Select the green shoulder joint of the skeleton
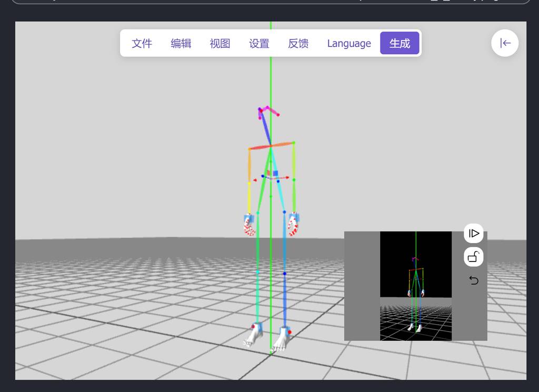This screenshot has height=392, width=539. pos(294,143)
